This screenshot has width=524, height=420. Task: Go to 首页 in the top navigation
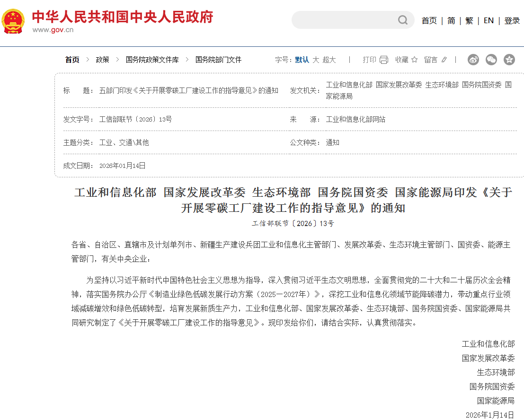tap(429, 21)
